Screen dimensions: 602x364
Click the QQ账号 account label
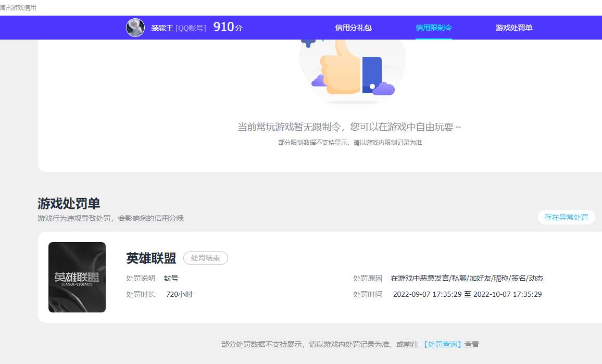pyautogui.click(x=190, y=28)
